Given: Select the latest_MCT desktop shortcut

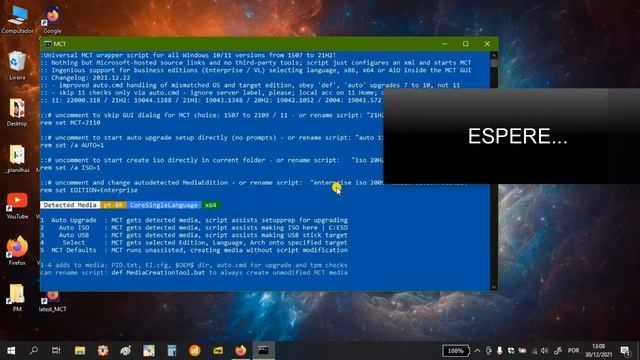Looking at the screenshot, I should [x=52, y=302].
